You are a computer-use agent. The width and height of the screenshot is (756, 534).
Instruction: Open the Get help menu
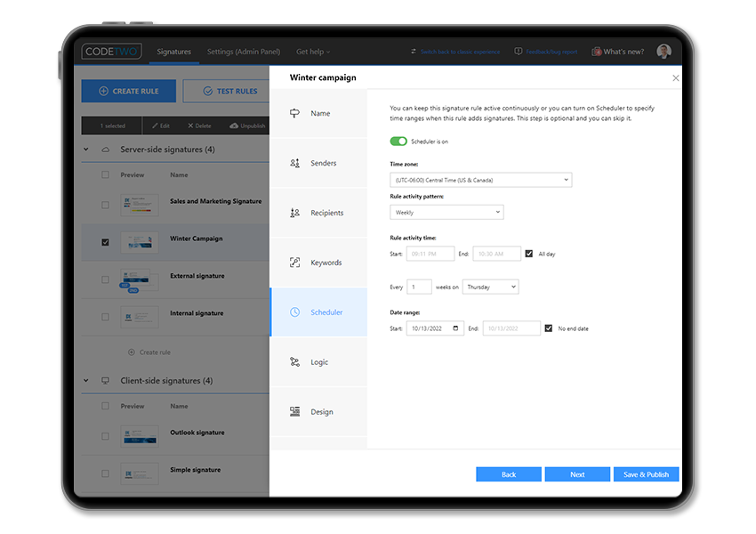[x=309, y=52]
